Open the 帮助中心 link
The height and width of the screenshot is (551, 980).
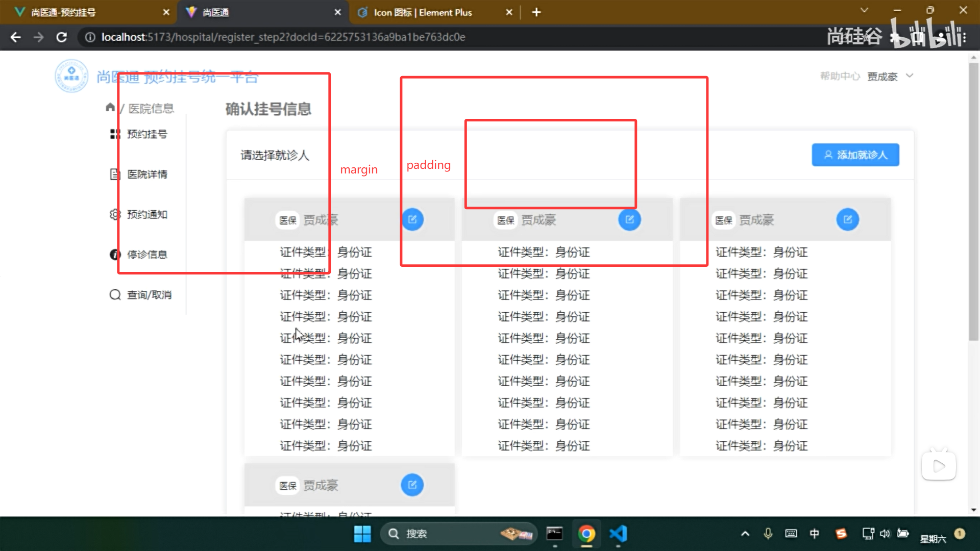point(840,76)
